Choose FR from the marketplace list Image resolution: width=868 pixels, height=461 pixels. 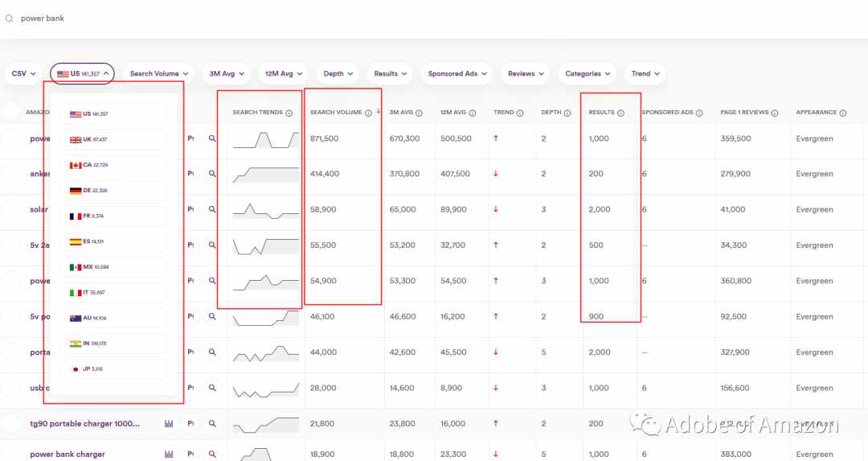[113, 216]
